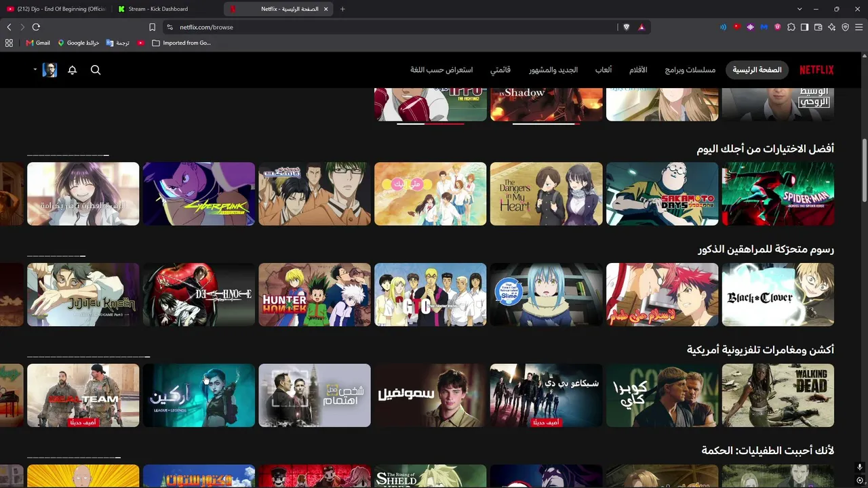Click the red YouTube extension icon

736,27
